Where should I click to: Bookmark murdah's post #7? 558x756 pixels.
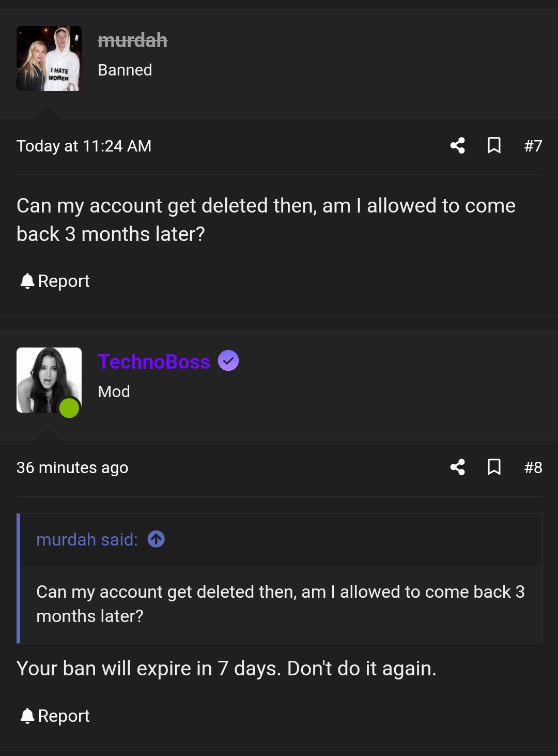494,146
